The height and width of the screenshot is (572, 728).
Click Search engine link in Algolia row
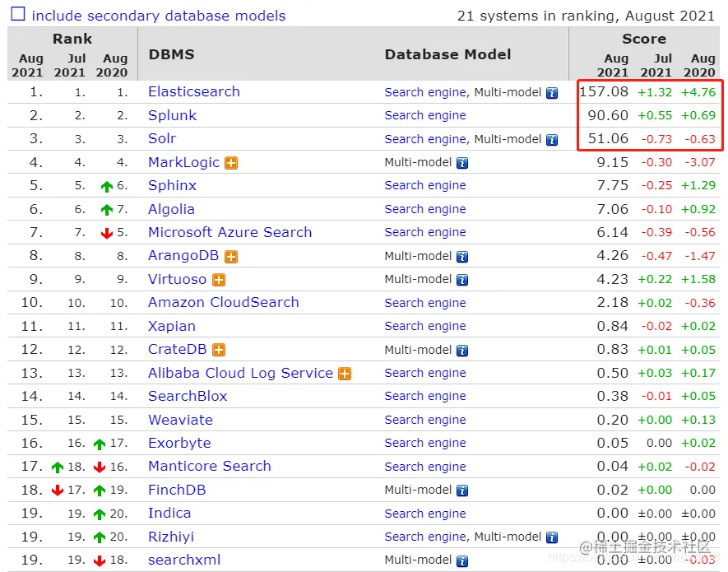click(x=425, y=209)
